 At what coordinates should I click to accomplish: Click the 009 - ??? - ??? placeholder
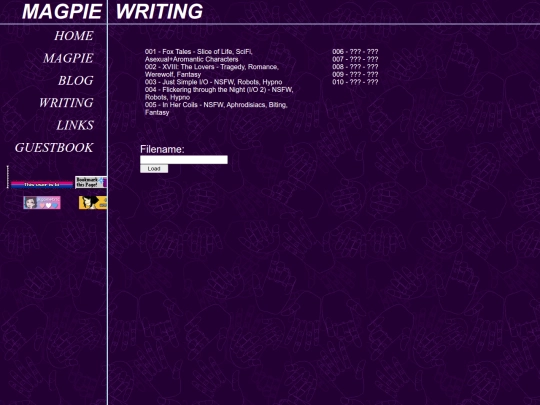[x=355, y=74]
